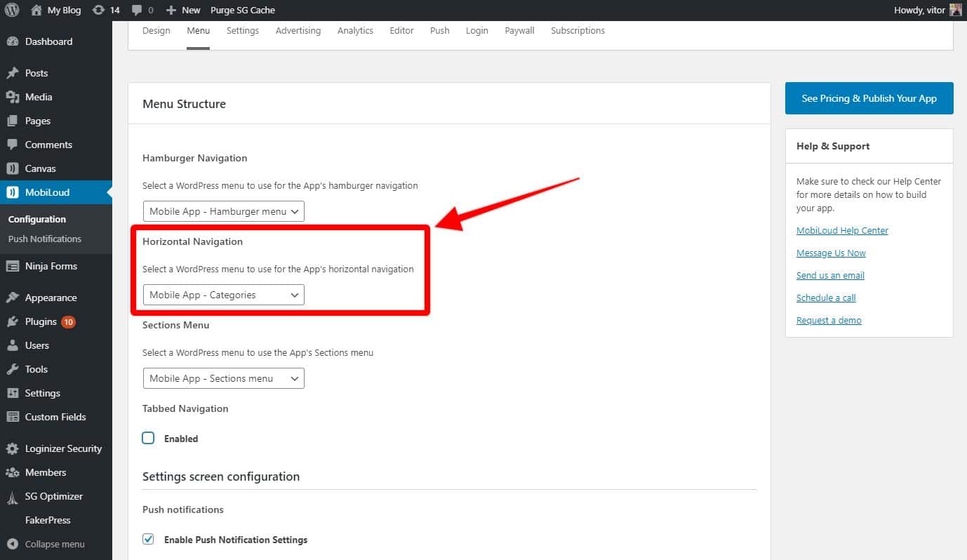This screenshot has height=560, width=967.
Task: Switch to the Design tab
Action: point(156,31)
